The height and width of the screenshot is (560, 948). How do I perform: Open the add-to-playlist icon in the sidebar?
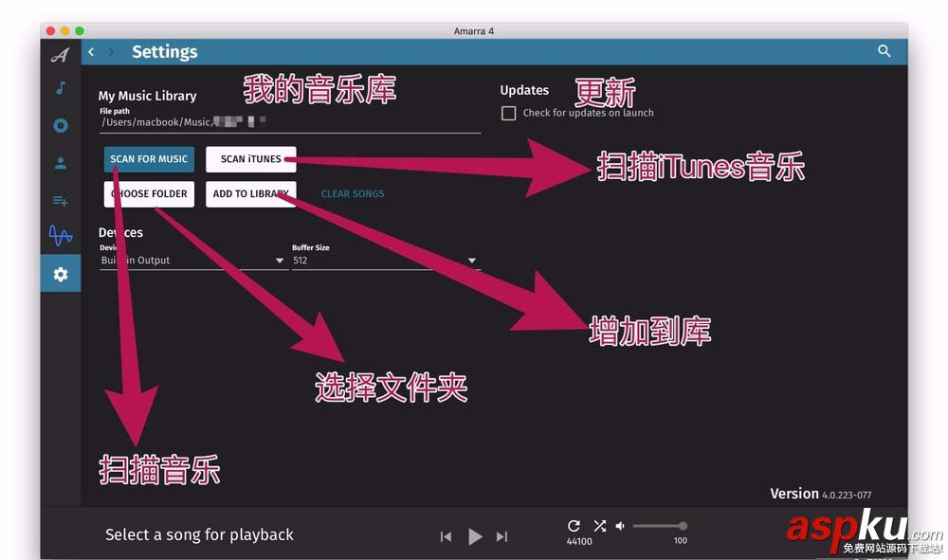pos(60,200)
